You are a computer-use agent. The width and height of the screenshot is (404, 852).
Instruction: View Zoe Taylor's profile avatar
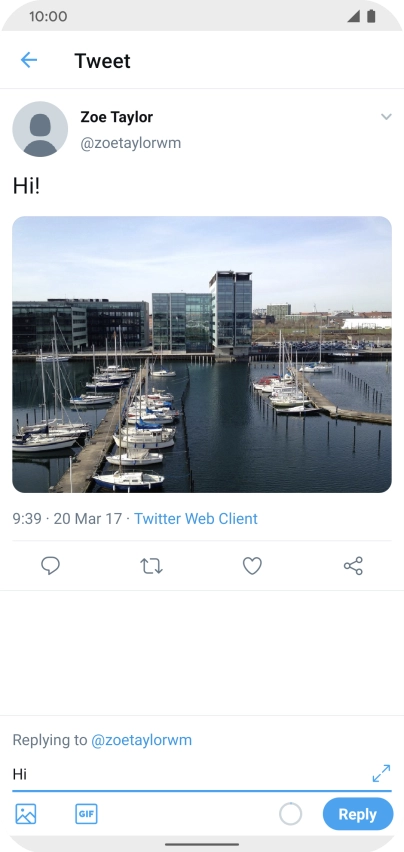(40, 129)
